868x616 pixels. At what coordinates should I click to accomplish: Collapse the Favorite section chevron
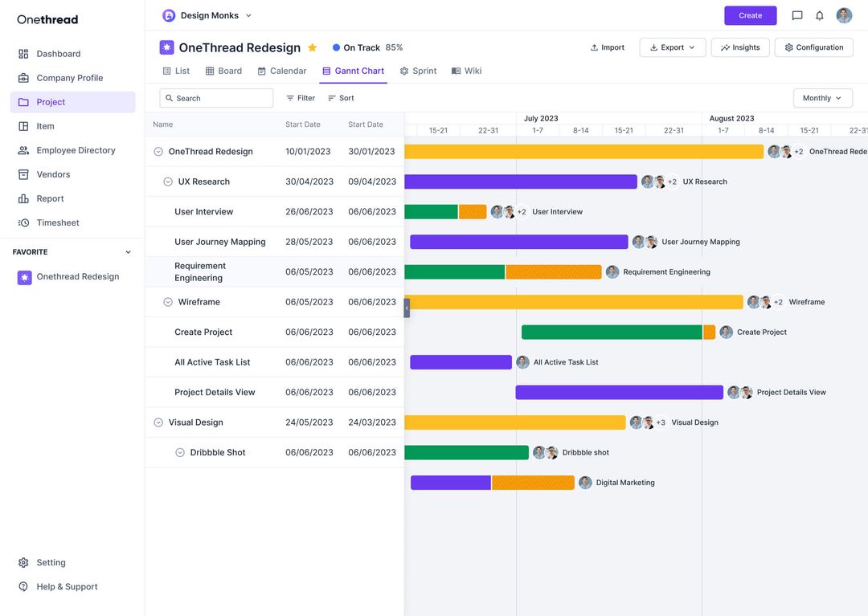128,252
